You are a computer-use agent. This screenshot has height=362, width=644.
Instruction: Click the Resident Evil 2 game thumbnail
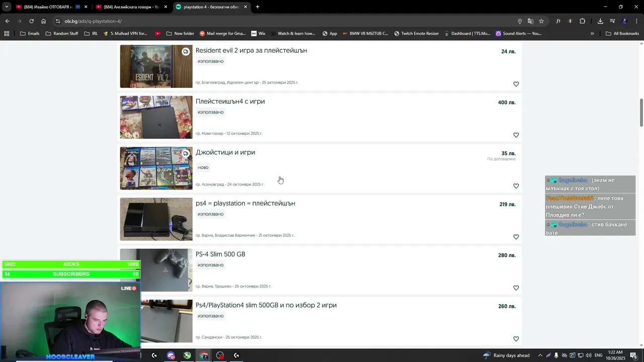click(x=156, y=66)
